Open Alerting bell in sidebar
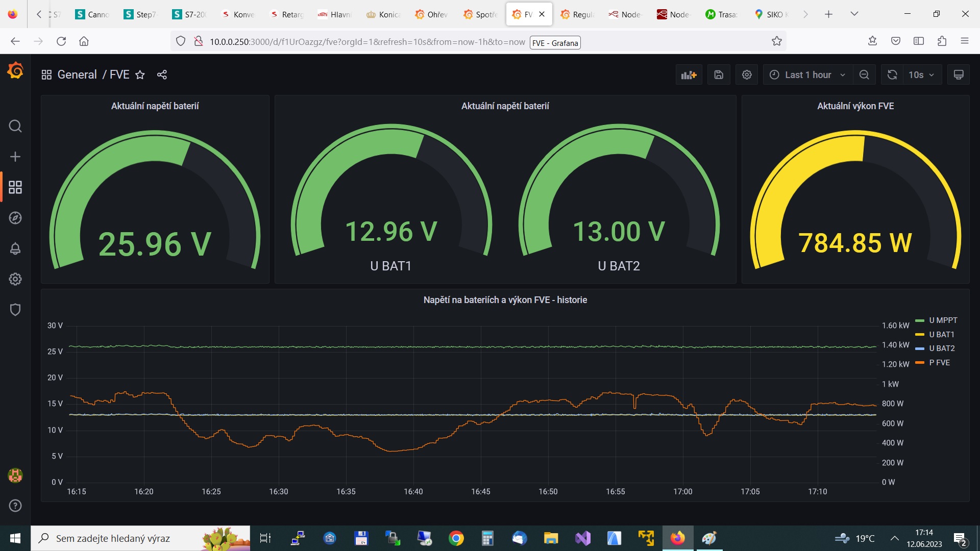Image resolution: width=980 pixels, height=551 pixels. [15, 248]
